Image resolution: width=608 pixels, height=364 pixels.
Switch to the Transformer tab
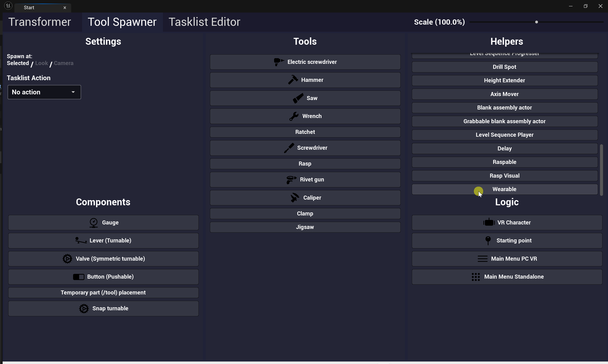(39, 22)
